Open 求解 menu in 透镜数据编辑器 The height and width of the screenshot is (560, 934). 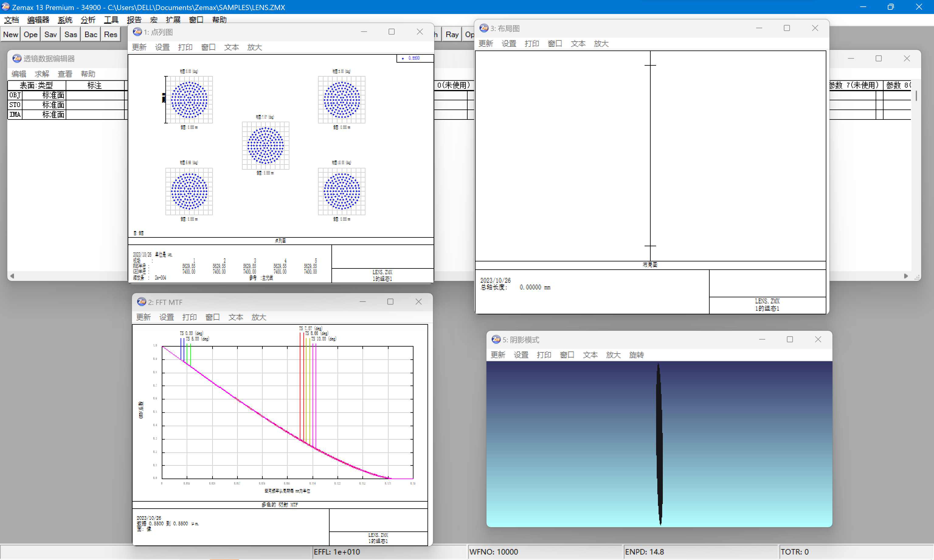42,74
